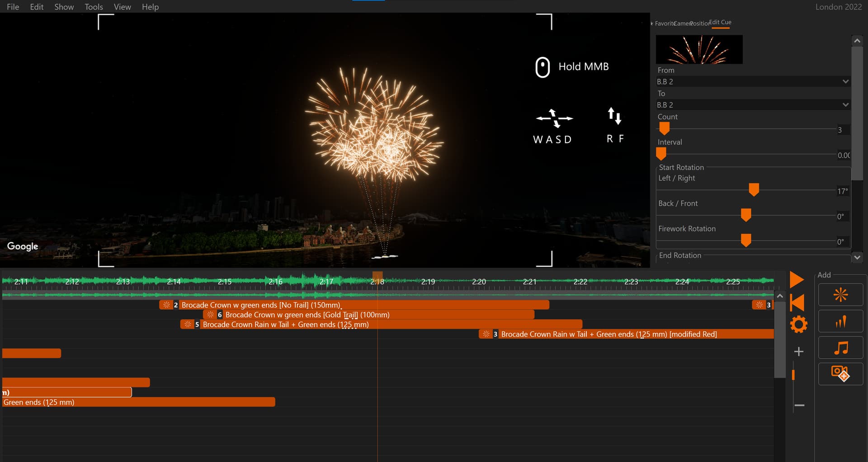Screen dimensions: 868x462
Task: Zoom out the timeline with minus icon
Action: 799,405
